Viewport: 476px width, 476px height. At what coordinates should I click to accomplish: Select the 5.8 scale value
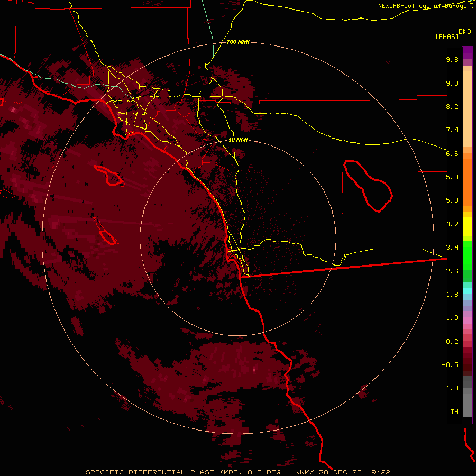452,177
